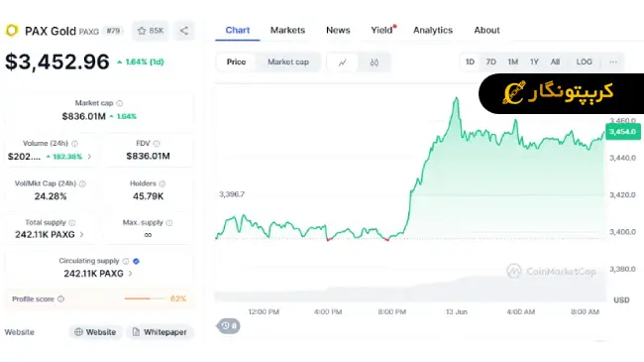Screen dimensions: 644x362
Task: Open the Markets tab
Action: (x=287, y=30)
